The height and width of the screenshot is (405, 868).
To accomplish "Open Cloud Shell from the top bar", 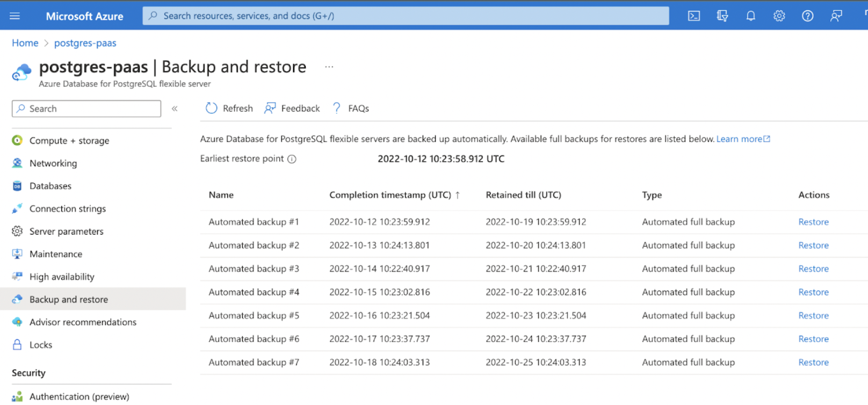I will [x=694, y=16].
